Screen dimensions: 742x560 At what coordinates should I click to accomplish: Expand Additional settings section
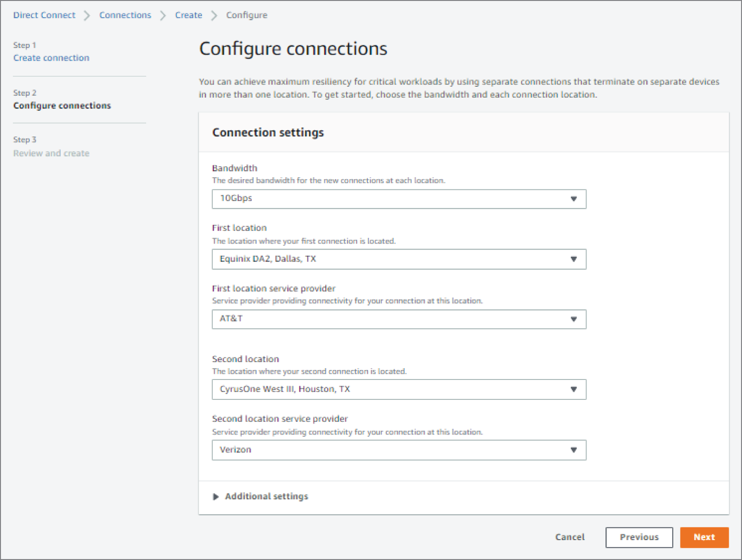[x=261, y=497]
